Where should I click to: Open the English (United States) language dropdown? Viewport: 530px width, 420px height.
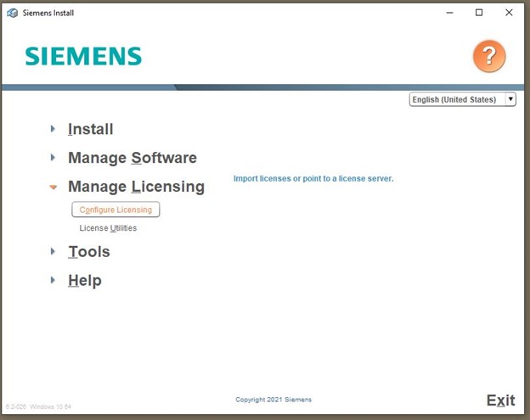[462, 99]
